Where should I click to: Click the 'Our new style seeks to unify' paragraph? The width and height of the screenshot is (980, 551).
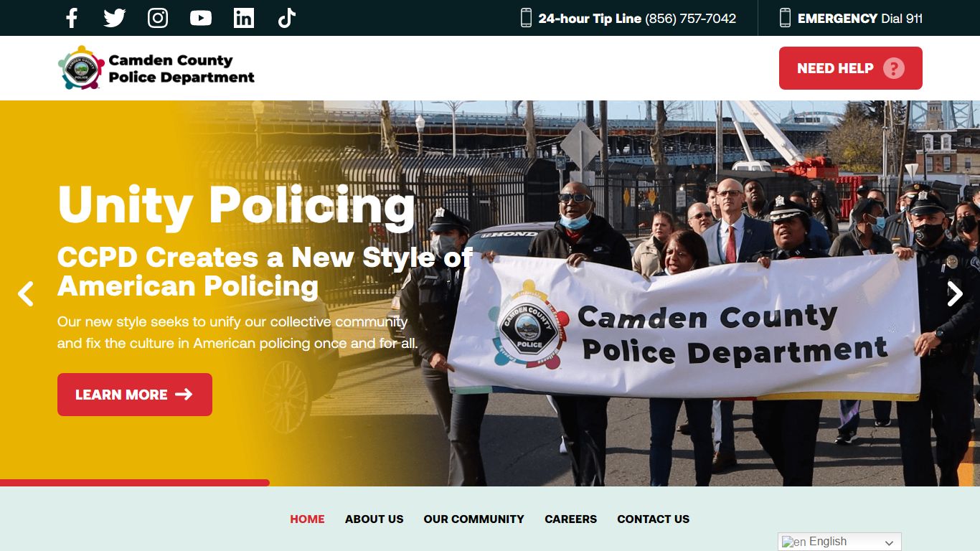point(237,332)
